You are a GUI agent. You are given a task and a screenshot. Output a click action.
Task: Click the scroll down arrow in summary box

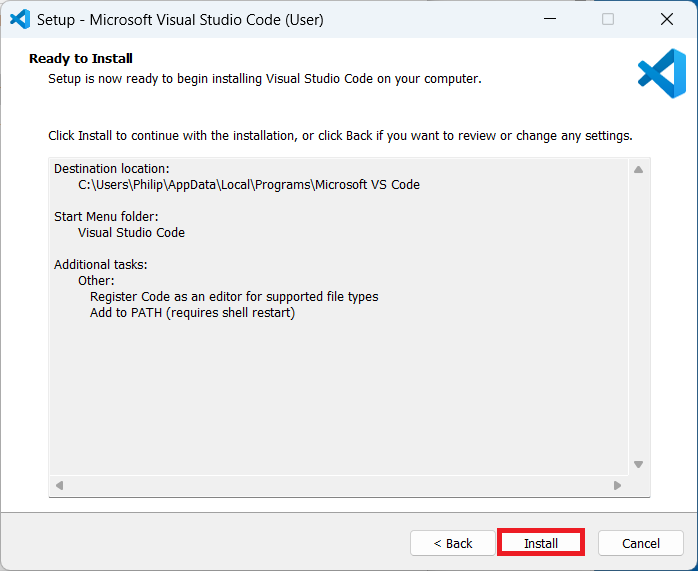coord(638,464)
